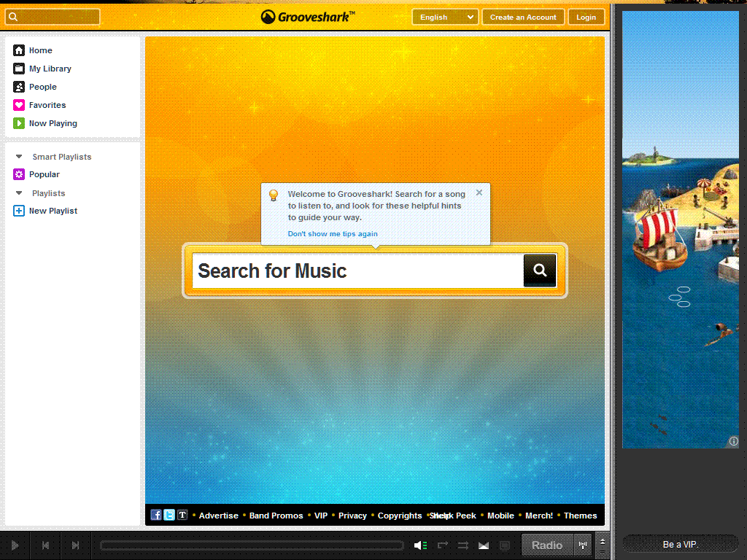
Task: Open the Home page in sidebar
Action: [33, 50]
